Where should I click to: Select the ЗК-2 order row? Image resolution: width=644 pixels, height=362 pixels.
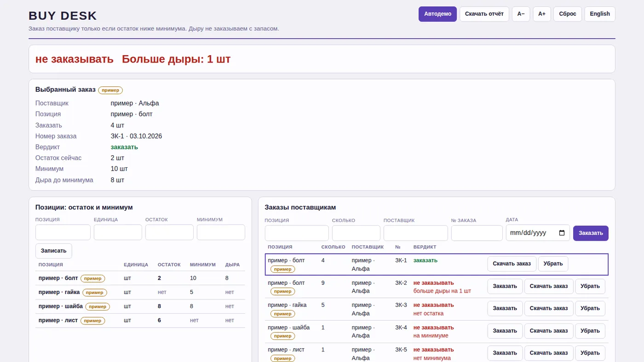click(437, 287)
